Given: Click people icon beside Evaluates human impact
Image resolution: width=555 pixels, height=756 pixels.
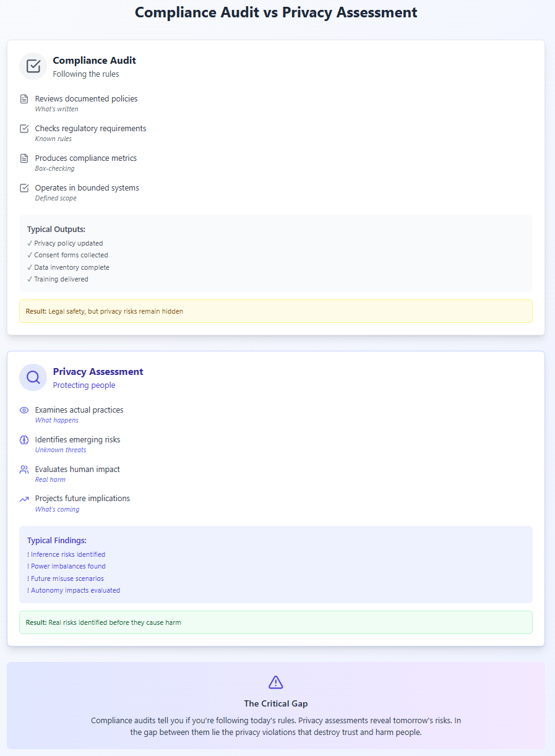Looking at the screenshot, I should tap(24, 470).
